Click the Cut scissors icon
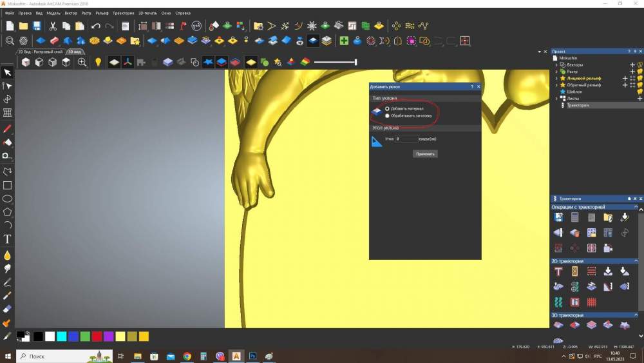Image resolution: width=644 pixels, height=363 pixels. point(53,26)
